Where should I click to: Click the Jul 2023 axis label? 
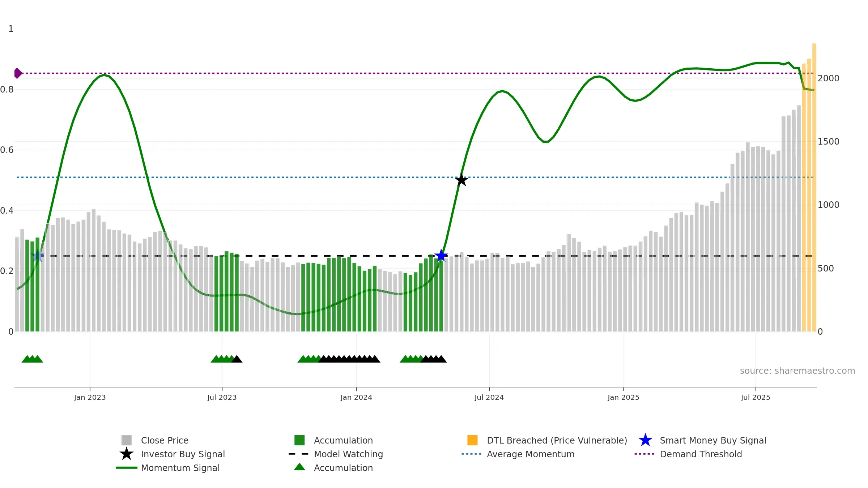(x=222, y=397)
